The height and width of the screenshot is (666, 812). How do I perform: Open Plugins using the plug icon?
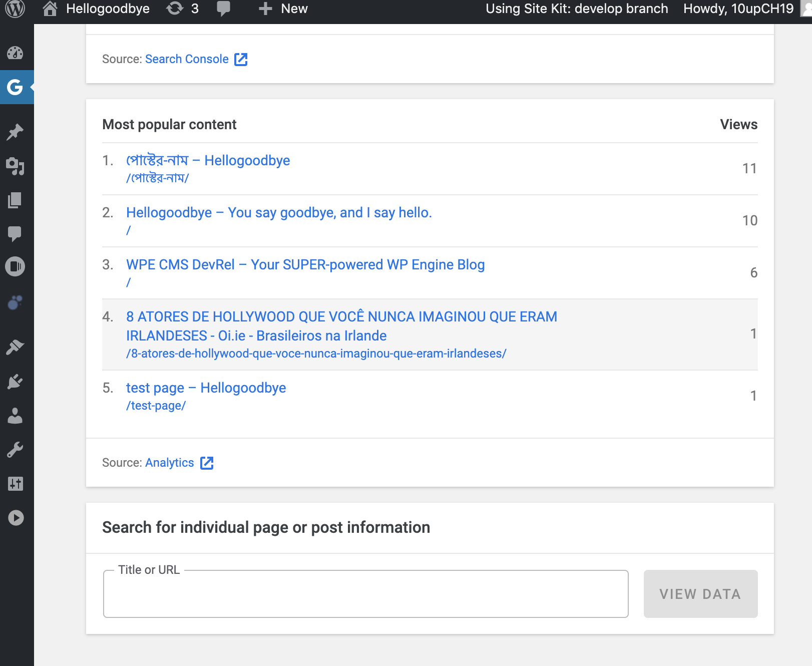[15, 381]
